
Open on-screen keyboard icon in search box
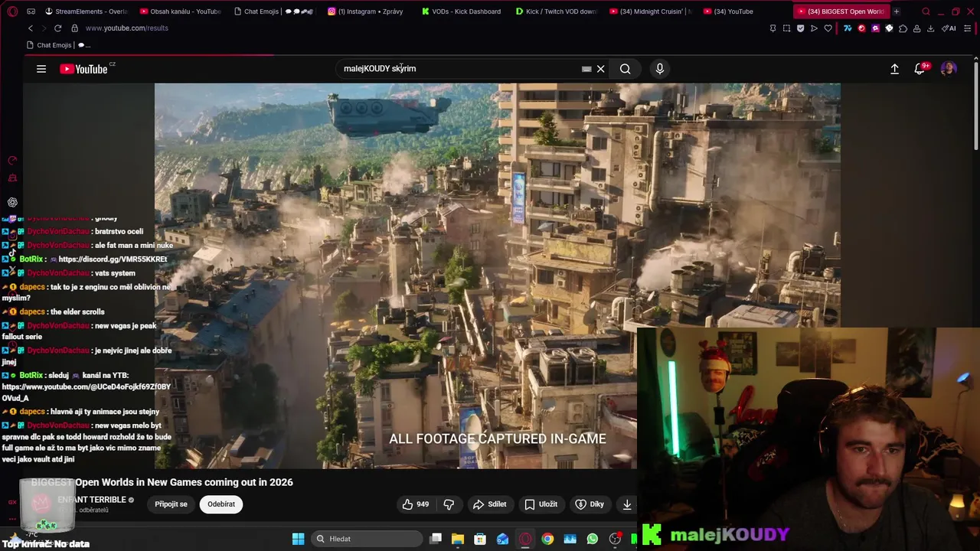click(x=586, y=69)
